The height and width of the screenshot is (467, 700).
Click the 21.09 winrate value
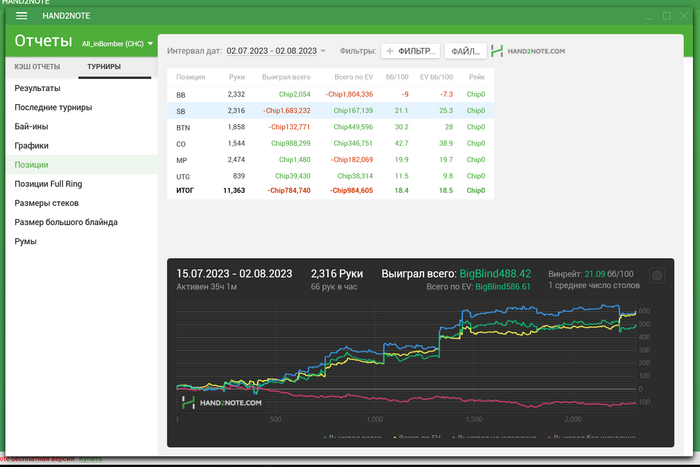click(x=595, y=274)
